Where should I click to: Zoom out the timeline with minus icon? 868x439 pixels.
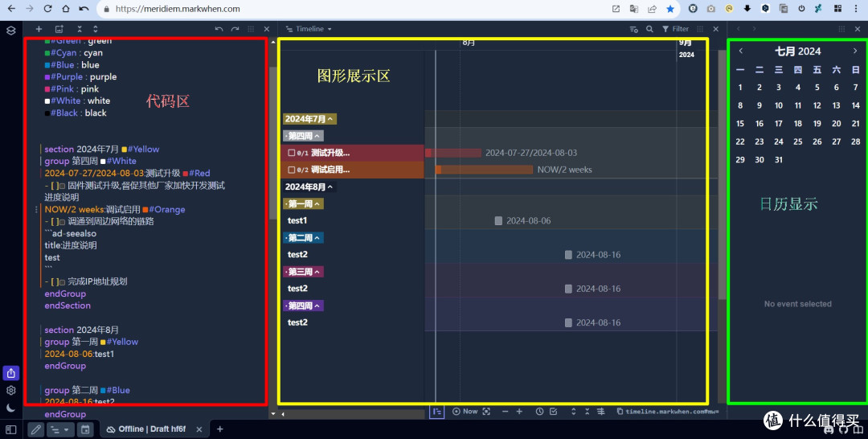click(x=505, y=412)
